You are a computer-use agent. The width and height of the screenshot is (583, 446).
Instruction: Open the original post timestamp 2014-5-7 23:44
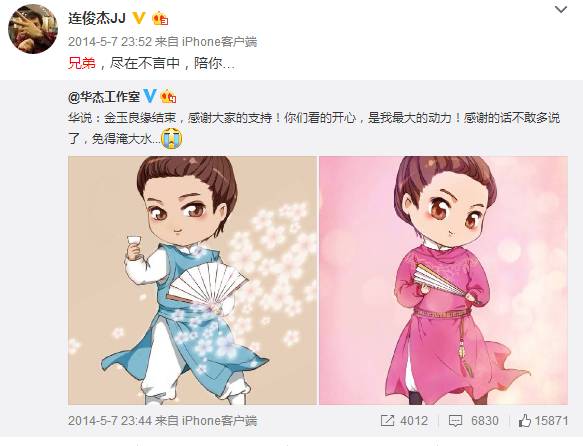tap(110, 421)
